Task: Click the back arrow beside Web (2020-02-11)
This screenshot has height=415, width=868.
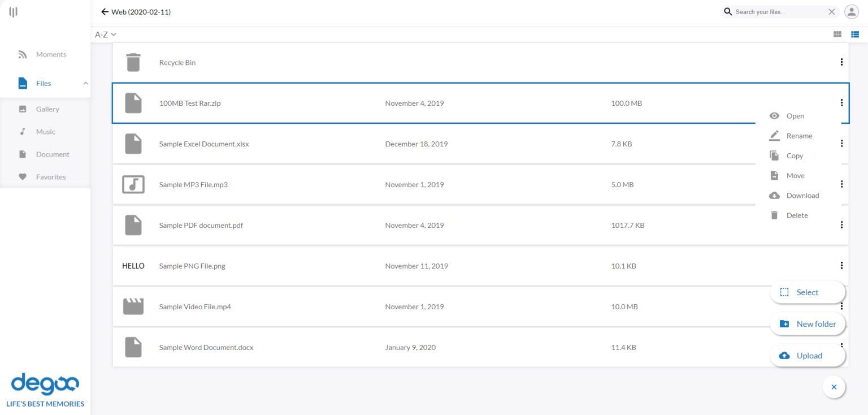Action: (104, 11)
